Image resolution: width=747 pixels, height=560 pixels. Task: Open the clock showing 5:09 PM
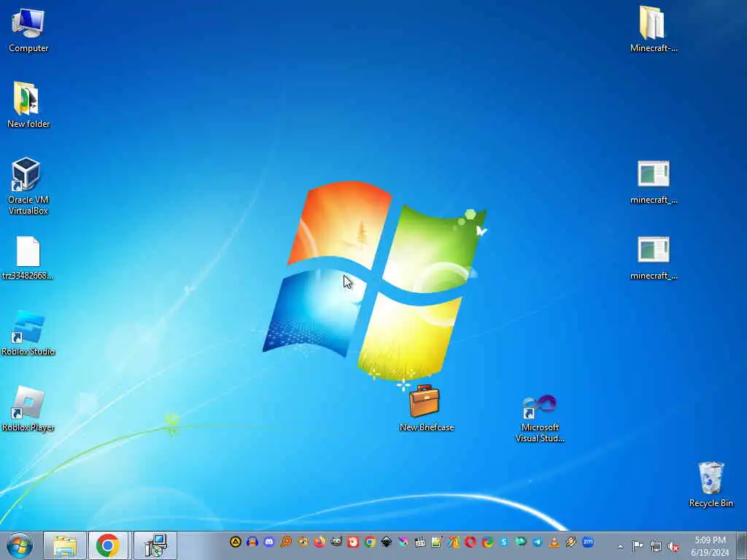(x=710, y=546)
